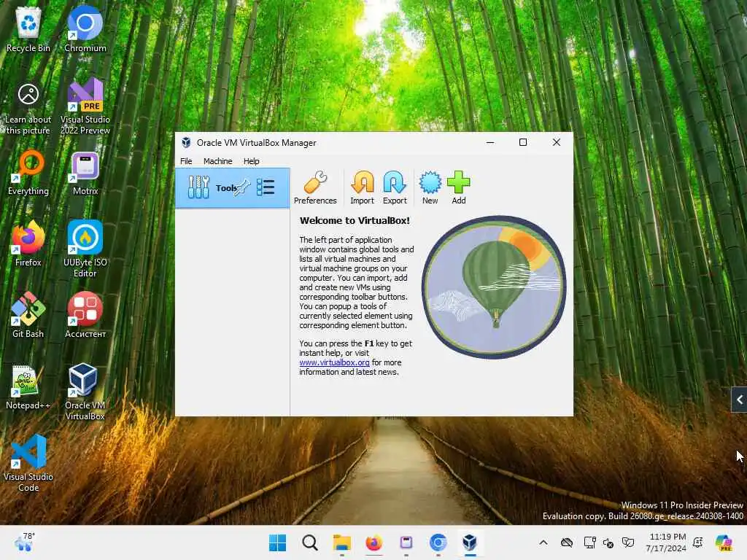Image resolution: width=747 pixels, height=560 pixels.
Task: Open the clock showing 11:19 PM
Action: (x=667, y=542)
